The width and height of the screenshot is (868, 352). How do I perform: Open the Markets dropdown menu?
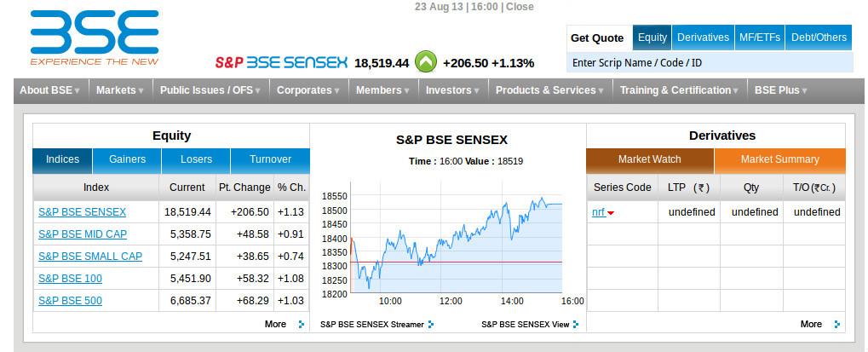point(119,90)
